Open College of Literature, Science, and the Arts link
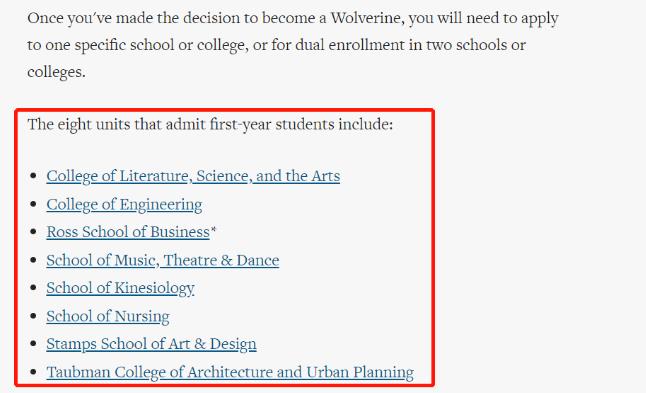Image resolution: width=646 pixels, height=393 pixels. [x=193, y=176]
